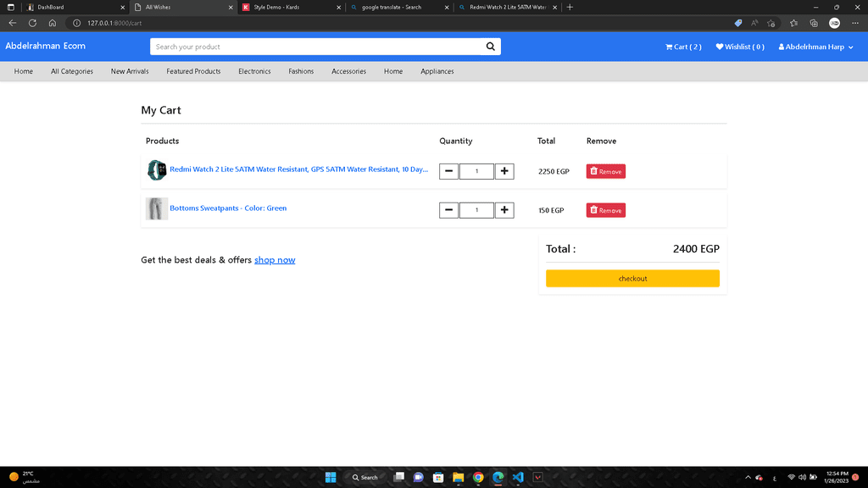The height and width of the screenshot is (488, 868).
Task: Switch to google translate - Search tab
Action: tap(400, 7)
